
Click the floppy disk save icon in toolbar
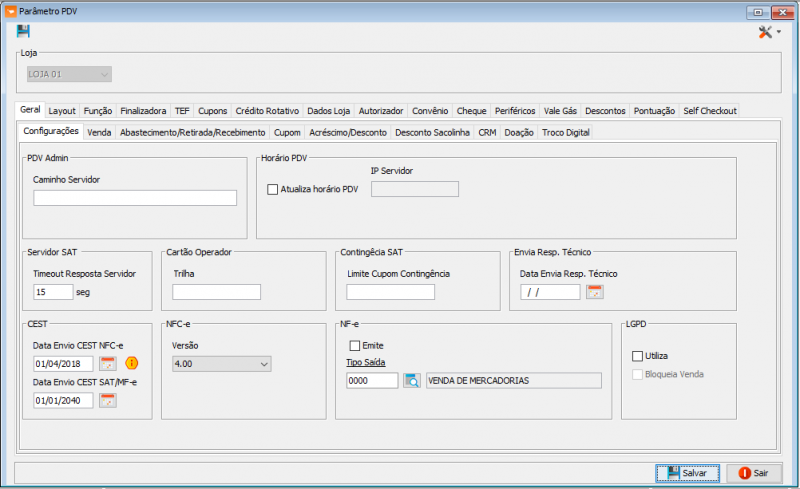23,31
